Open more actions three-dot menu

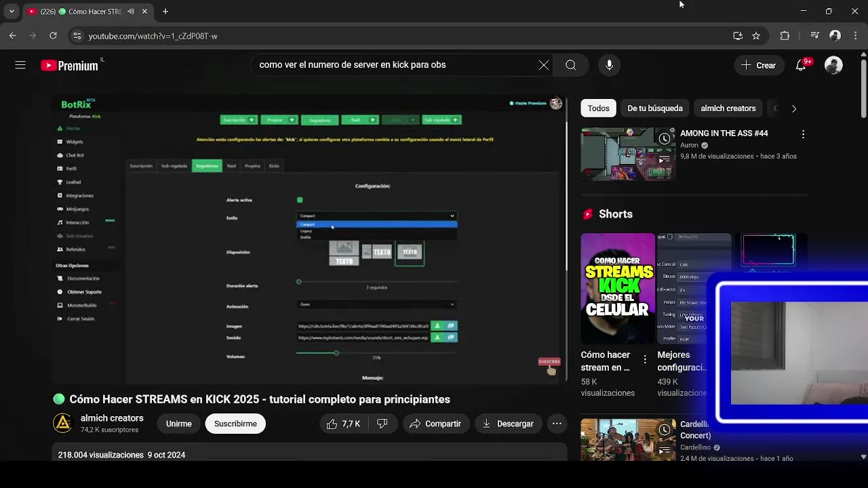point(557,424)
